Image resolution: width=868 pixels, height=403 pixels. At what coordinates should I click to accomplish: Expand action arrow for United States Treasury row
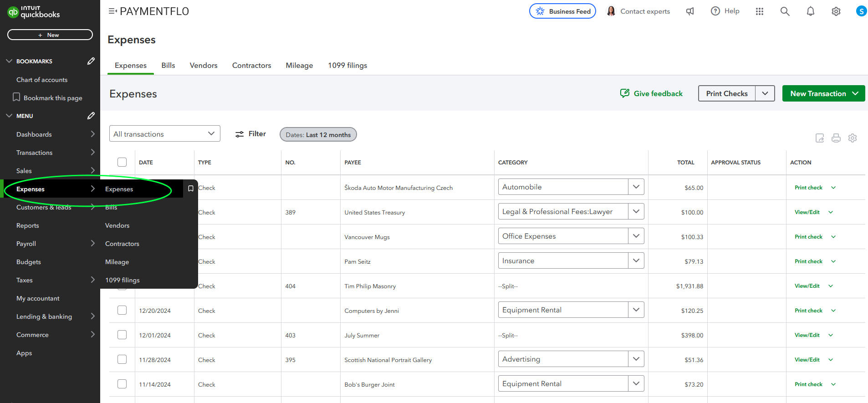point(831,212)
